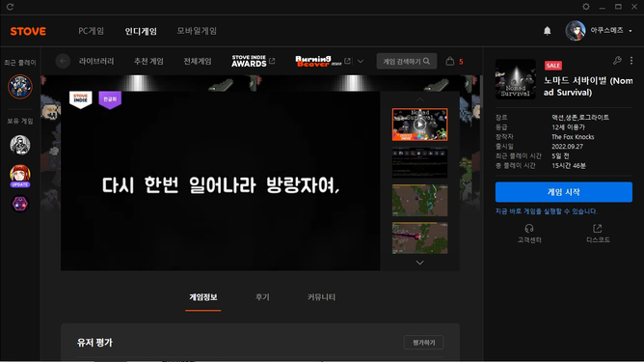Click the genre text 액션,생존,로그라이트
The image size is (644, 362).
click(x=580, y=118)
